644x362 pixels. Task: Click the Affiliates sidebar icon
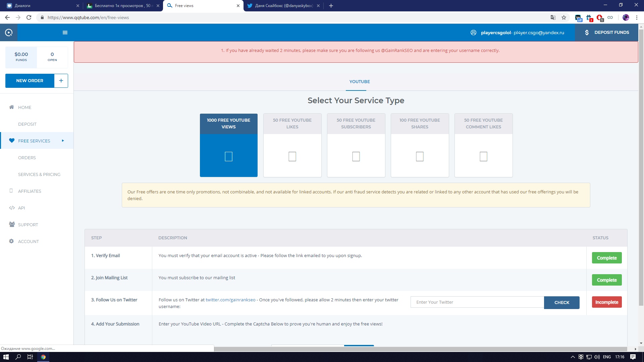[x=11, y=191]
